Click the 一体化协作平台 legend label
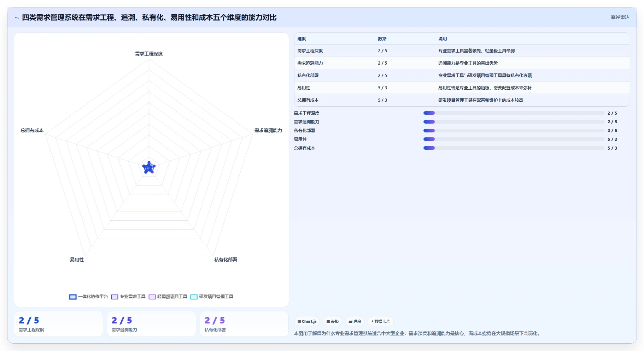Viewport: 644px width, 351px height. pyautogui.click(x=93, y=297)
